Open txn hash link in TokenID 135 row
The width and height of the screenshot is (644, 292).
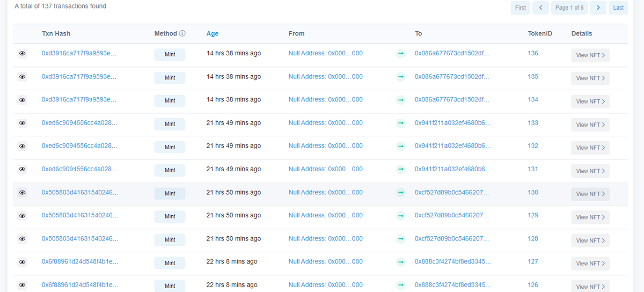click(x=79, y=76)
